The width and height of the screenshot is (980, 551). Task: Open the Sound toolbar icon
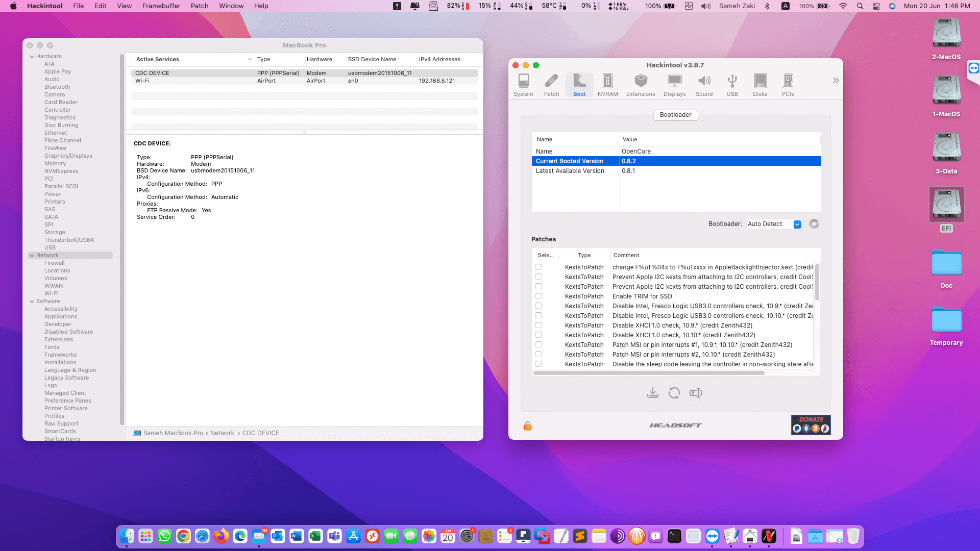pyautogui.click(x=704, y=85)
